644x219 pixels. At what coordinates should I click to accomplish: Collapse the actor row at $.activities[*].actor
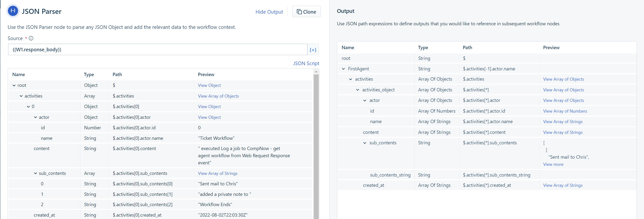365,100
